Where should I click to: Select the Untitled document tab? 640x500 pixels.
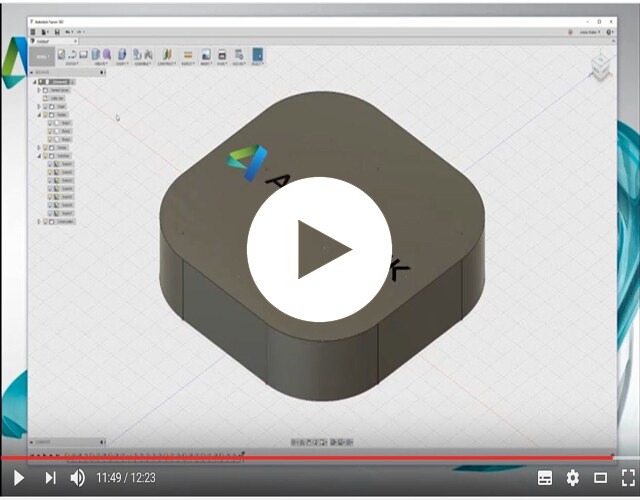51,41
